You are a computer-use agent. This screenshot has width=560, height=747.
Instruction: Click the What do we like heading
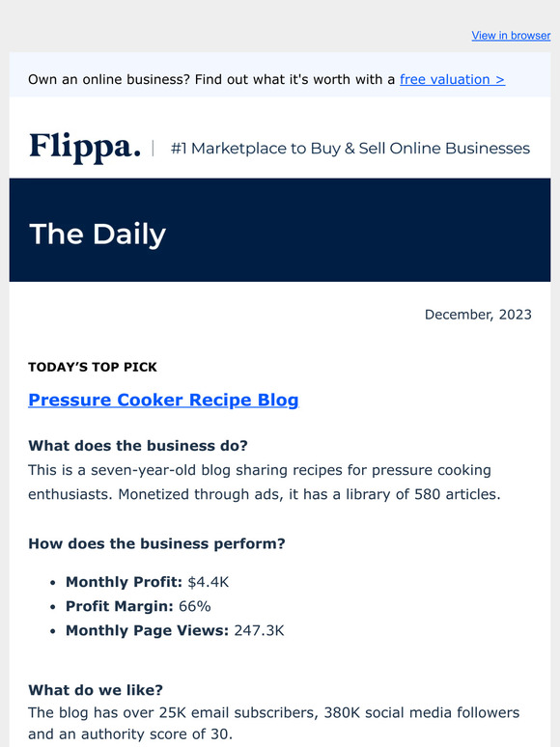coord(96,689)
